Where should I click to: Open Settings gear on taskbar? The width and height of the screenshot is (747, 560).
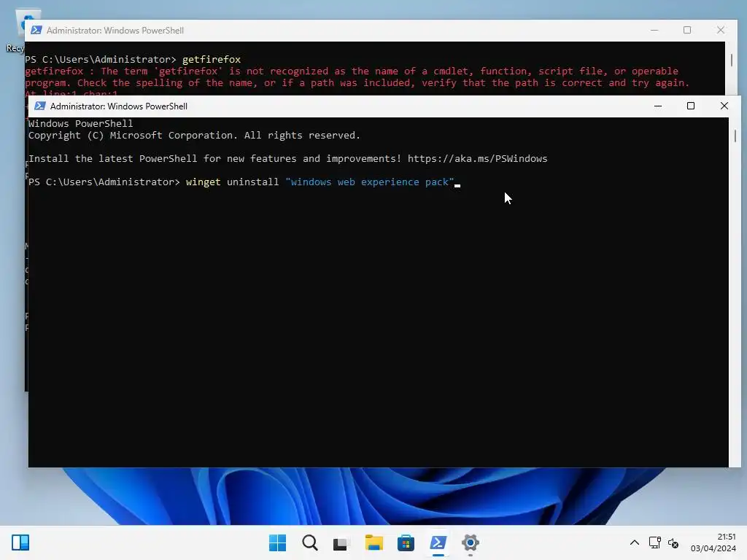(x=471, y=542)
